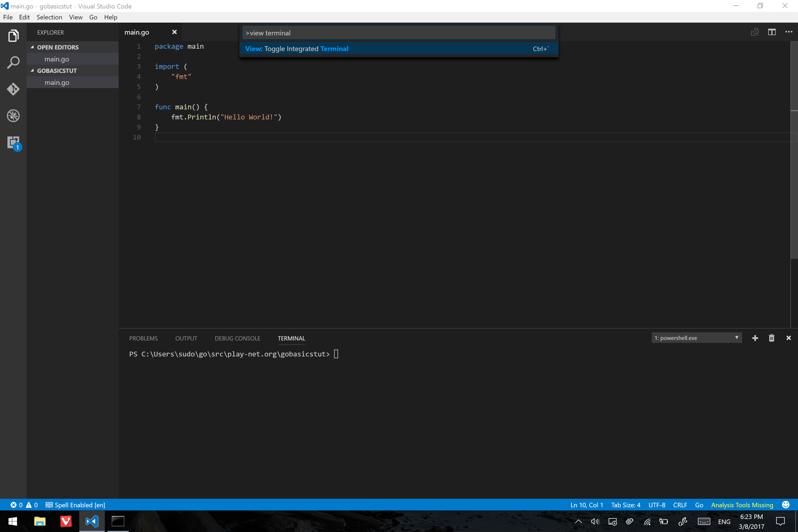The height and width of the screenshot is (532, 798).
Task: Close the terminal panel
Action: pyautogui.click(x=788, y=338)
